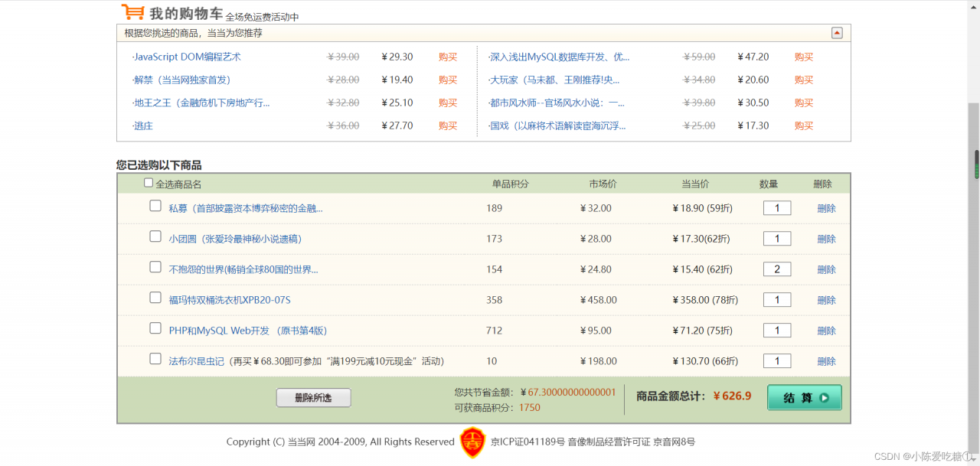The image size is (980, 466).
Task: Click 购买 for 都市风水师
Action: [804, 103]
